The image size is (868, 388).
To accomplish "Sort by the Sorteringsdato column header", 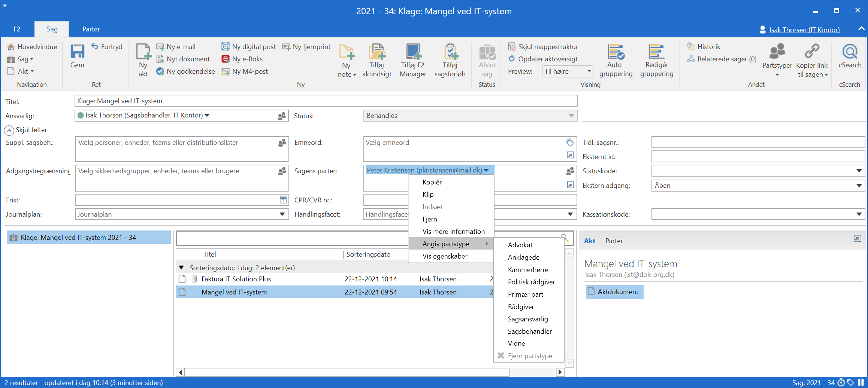I will (368, 254).
